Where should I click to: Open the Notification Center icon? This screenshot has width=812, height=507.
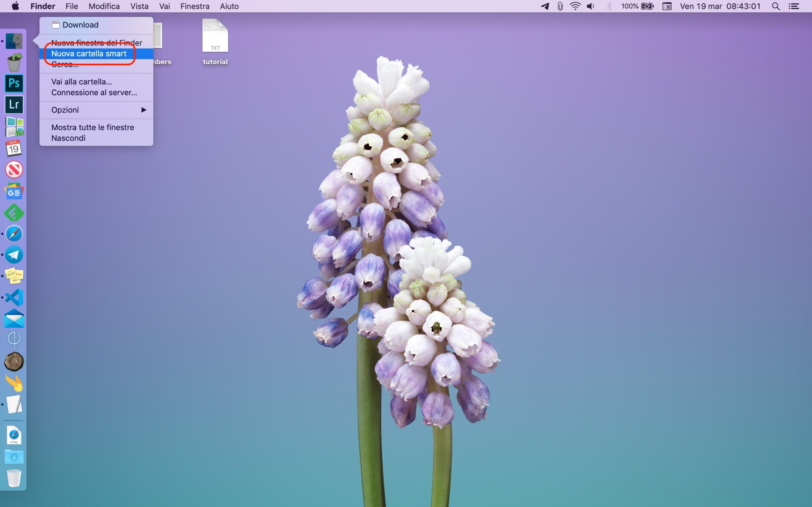point(794,6)
